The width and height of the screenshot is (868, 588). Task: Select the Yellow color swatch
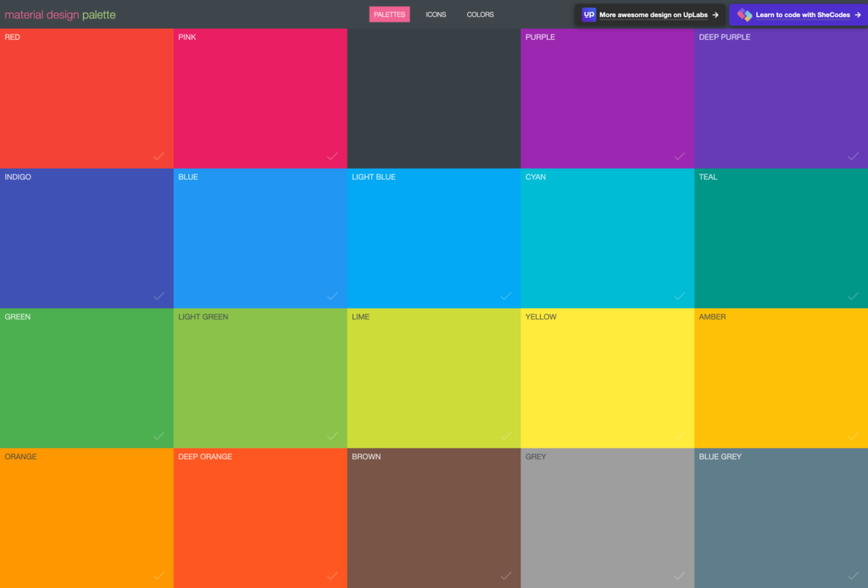pyautogui.click(x=607, y=377)
